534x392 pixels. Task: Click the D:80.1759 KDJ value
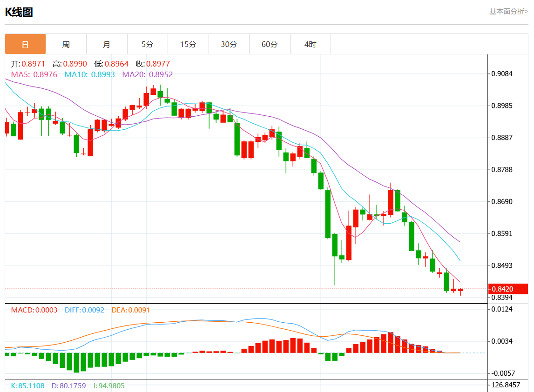click(69, 386)
